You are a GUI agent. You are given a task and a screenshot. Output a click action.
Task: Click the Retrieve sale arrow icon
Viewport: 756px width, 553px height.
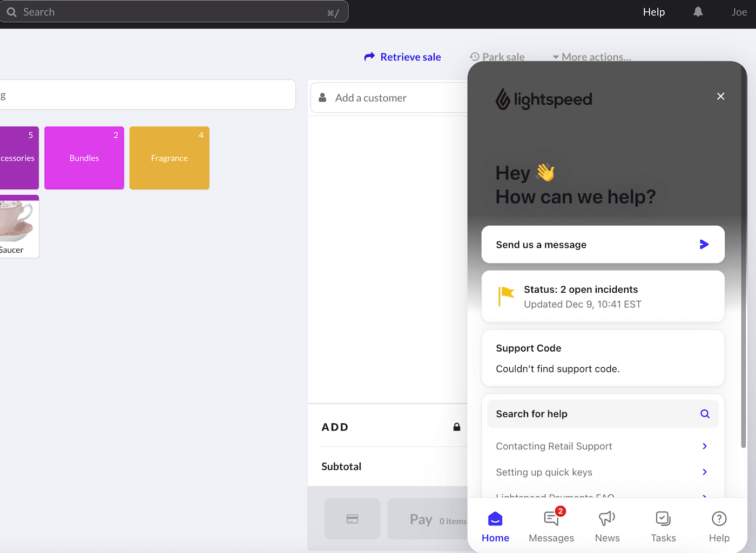click(x=369, y=57)
